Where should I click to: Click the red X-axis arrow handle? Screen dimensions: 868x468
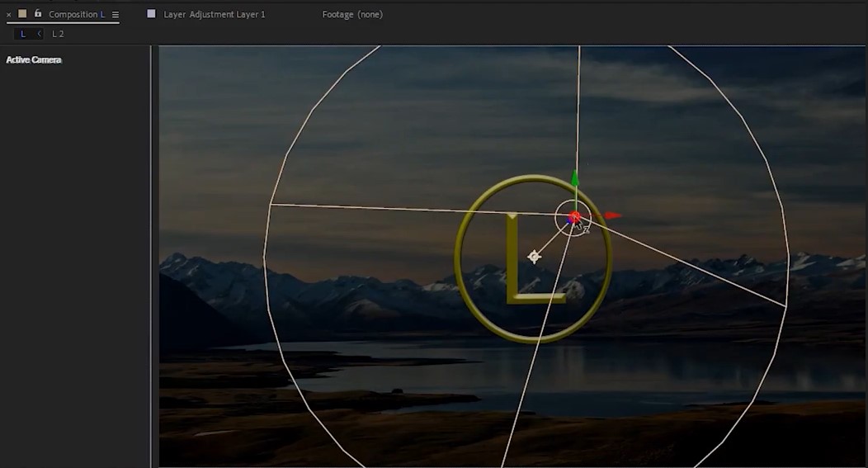coord(613,215)
